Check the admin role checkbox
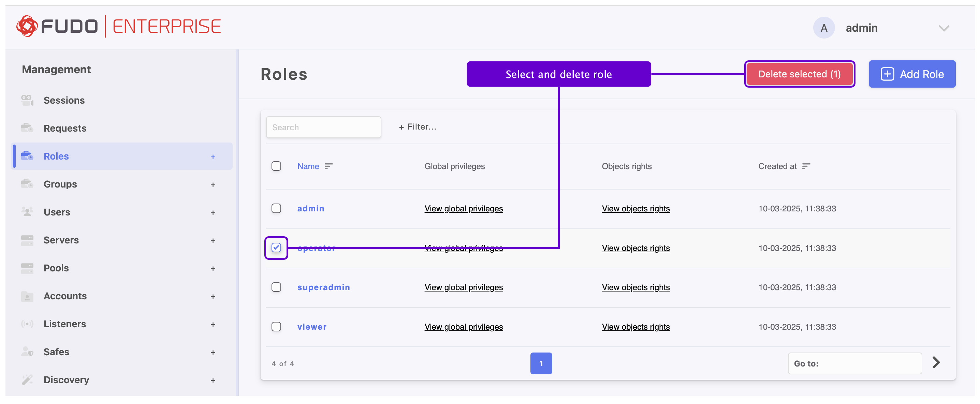 click(x=276, y=208)
